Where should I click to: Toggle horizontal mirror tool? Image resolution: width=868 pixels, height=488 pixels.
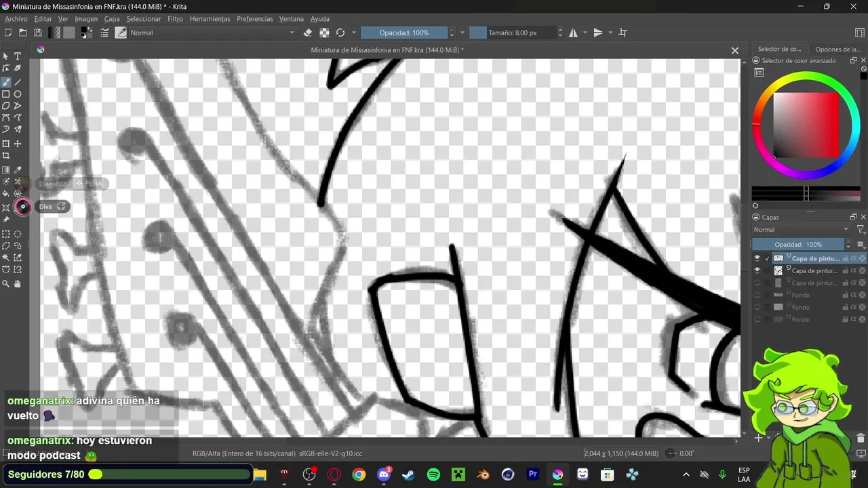pos(573,33)
